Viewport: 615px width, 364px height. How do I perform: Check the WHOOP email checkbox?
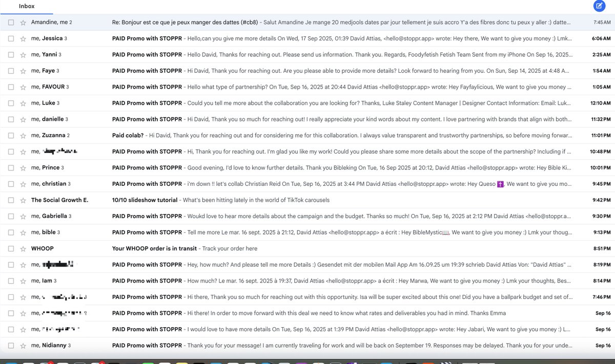click(x=11, y=249)
